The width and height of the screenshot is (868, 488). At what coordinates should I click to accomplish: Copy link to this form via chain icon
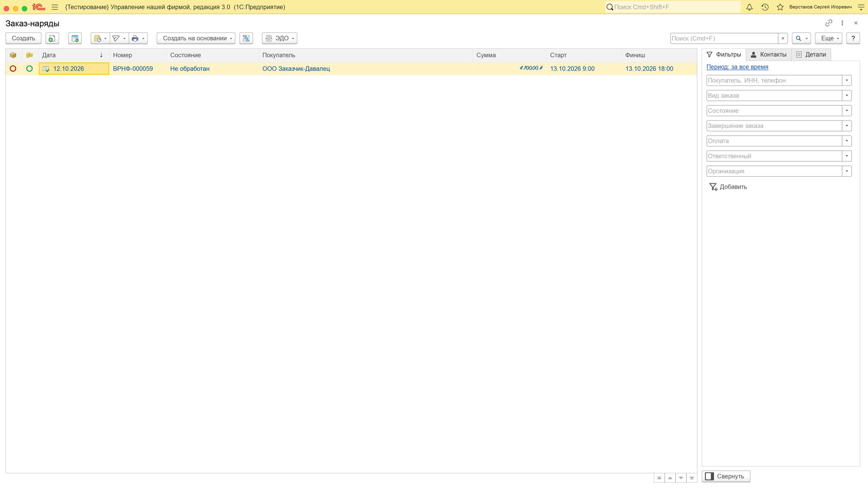(x=829, y=23)
